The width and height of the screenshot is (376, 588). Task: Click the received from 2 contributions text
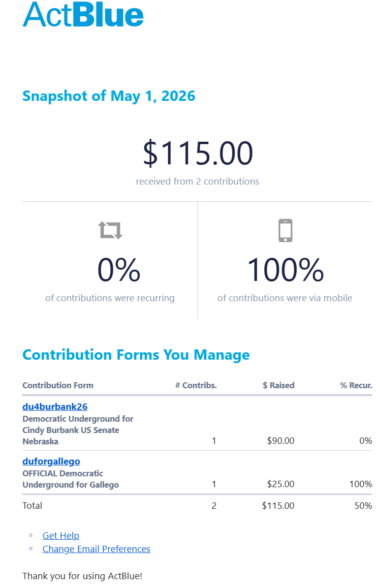click(197, 182)
